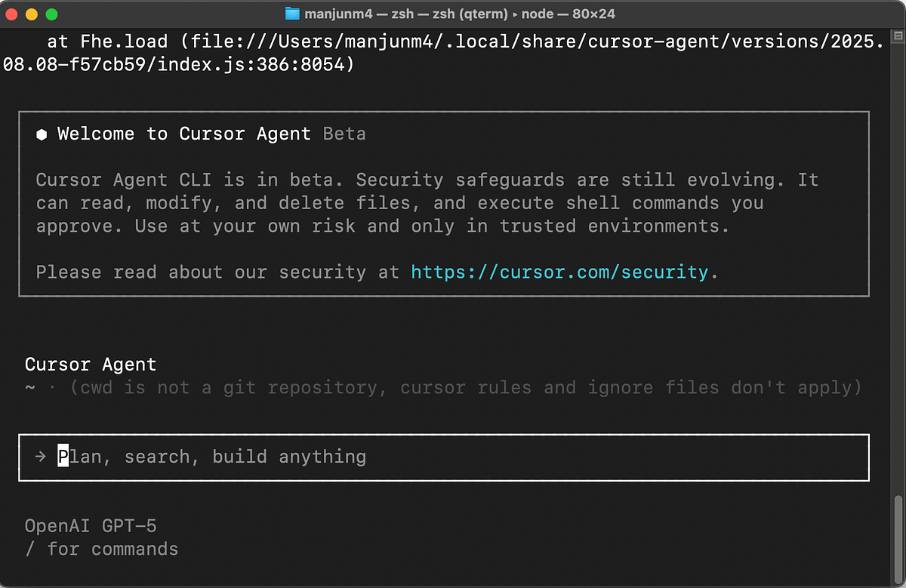906x588 pixels.
Task: Click the 'Plan, search, build anything' placeholder text
Action: 214,457
